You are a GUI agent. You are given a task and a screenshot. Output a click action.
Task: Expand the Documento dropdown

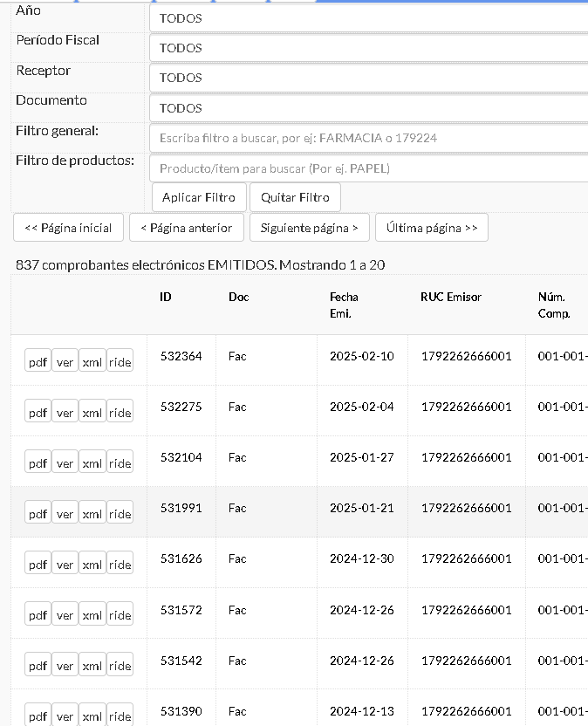click(368, 108)
